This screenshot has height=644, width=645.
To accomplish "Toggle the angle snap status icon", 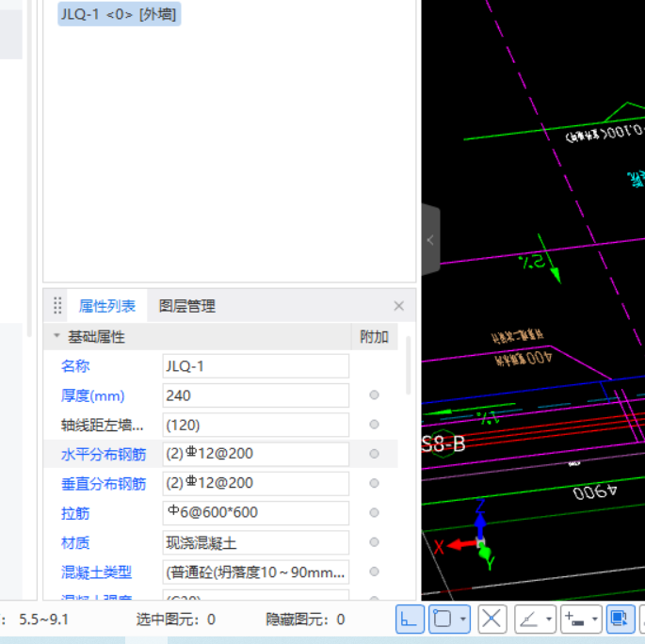I will [528, 619].
